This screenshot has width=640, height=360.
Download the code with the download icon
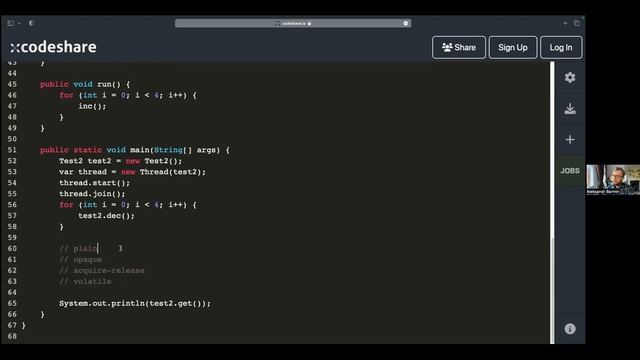pyautogui.click(x=570, y=109)
